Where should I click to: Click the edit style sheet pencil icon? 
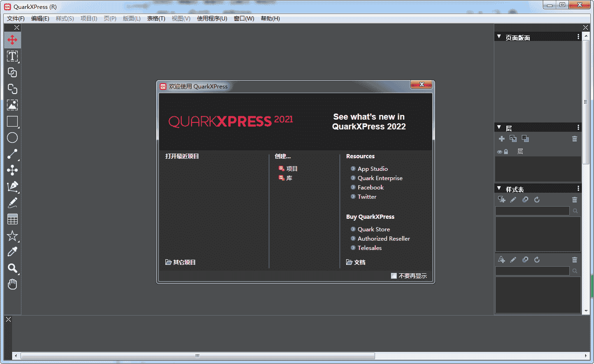coord(513,199)
